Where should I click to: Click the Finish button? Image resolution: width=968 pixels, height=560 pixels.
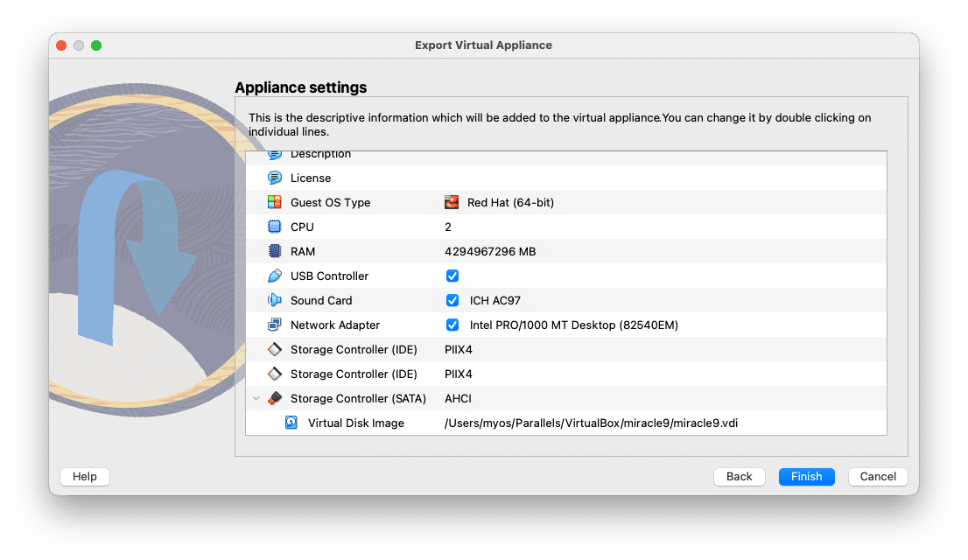tap(806, 476)
